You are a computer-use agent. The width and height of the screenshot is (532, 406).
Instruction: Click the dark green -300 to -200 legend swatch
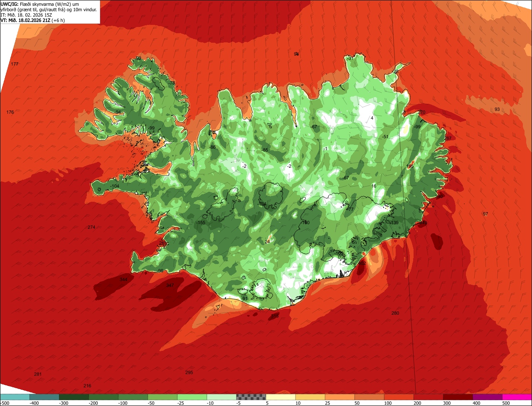[x=74, y=397]
